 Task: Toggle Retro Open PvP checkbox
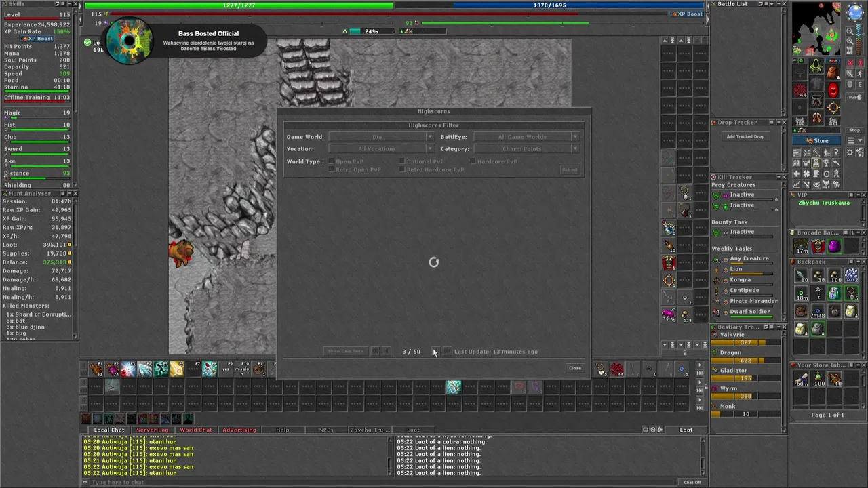[x=332, y=169]
